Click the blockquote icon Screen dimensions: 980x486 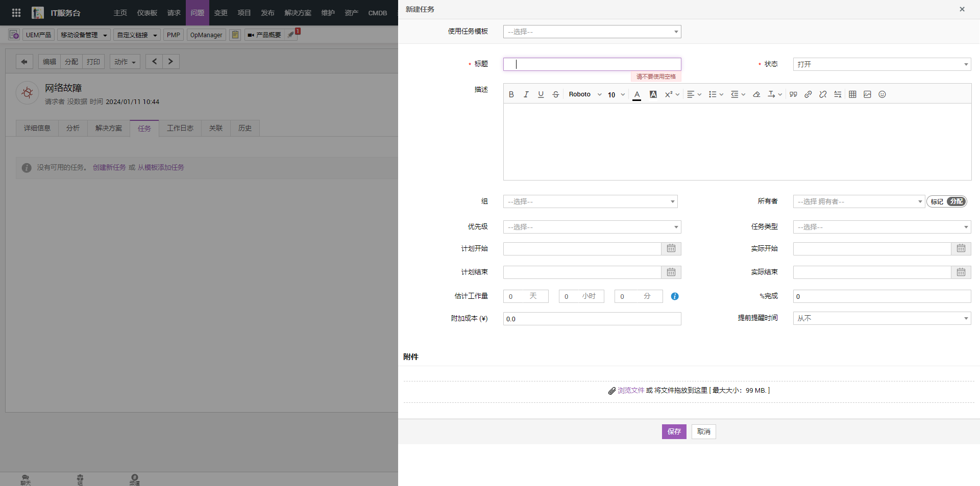click(793, 94)
